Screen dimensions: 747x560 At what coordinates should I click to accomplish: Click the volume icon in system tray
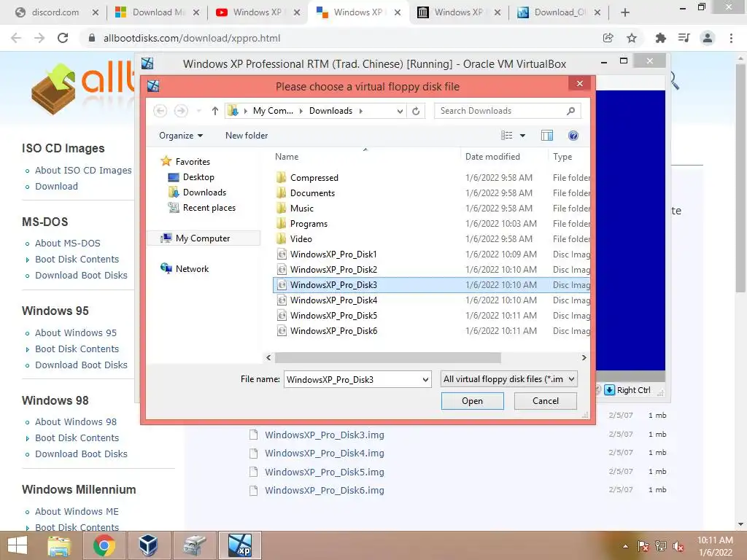click(678, 546)
